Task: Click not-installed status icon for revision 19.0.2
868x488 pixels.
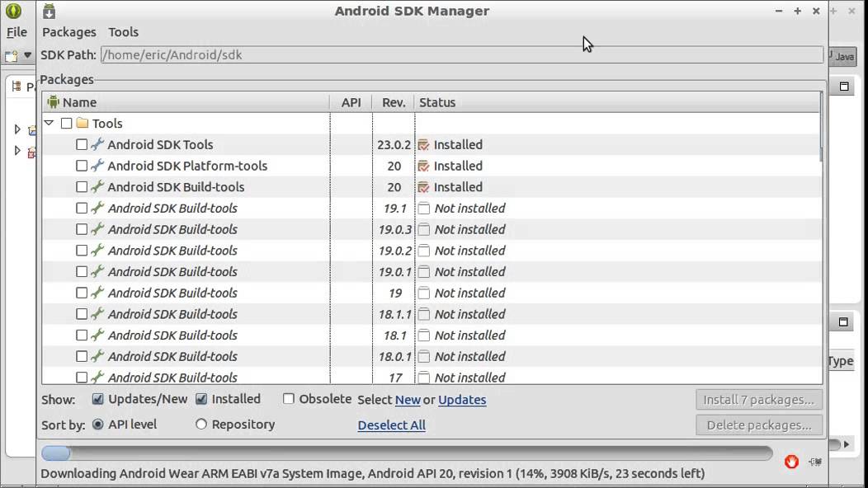Action: [423, 250]
